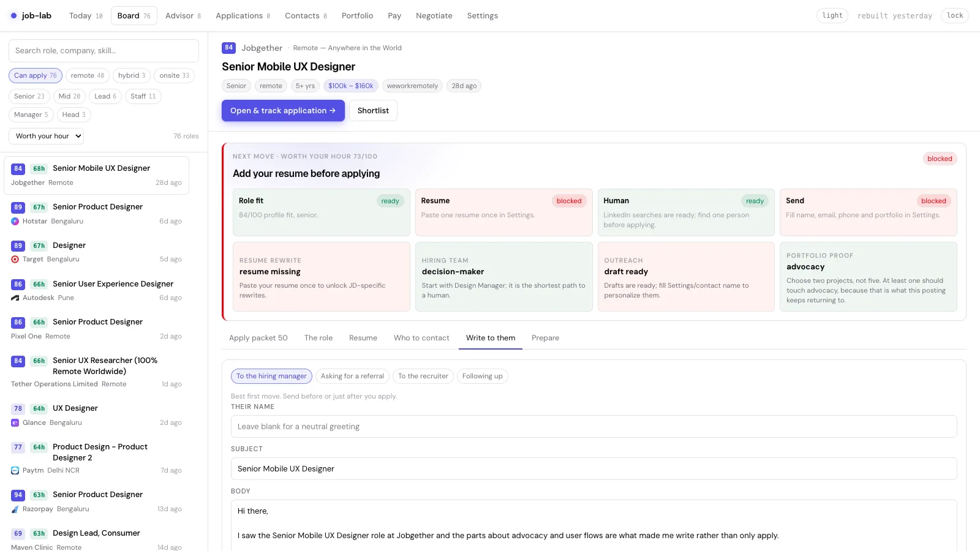This screenshot has width=980, height=551.
Task: Open Paytm Product Designer 2 listing
Action: pyautogui.click(x=97, y=459)
